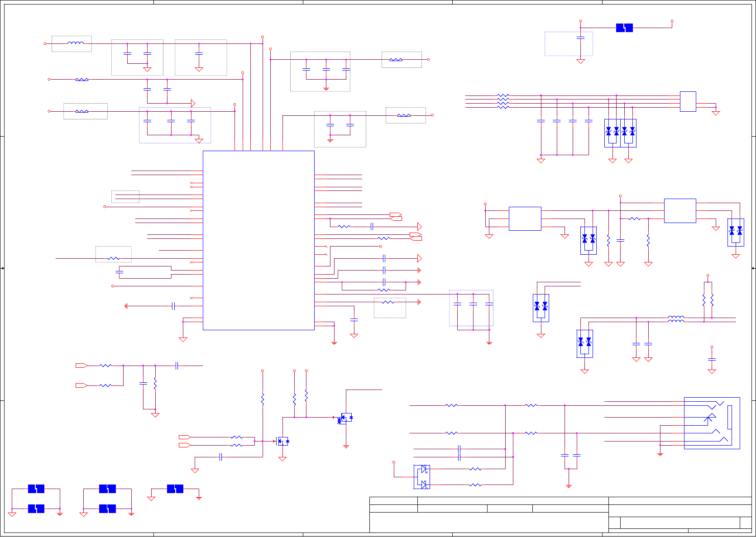This screenshot has height=537, width=756.
Task: Select the left-pointing ground symbol left of the IC
Action: [x=126, y=306]
